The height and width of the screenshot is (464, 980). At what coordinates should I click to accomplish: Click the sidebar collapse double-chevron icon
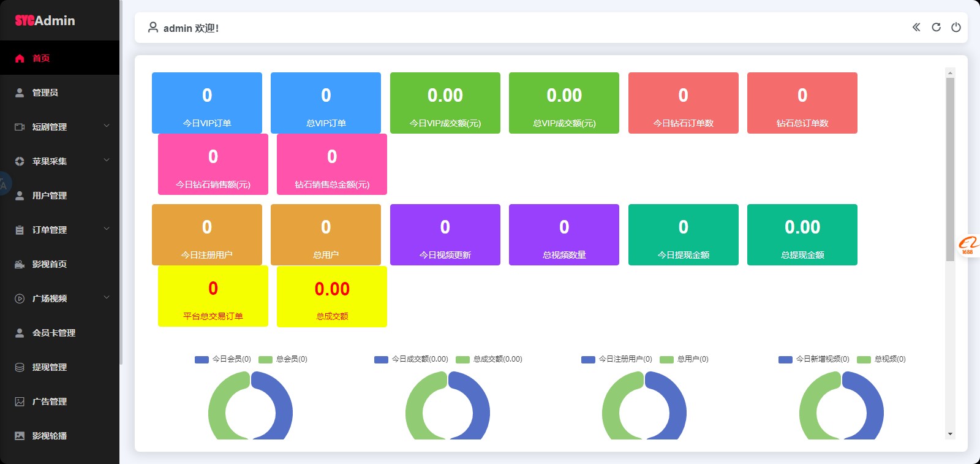tap(916, 27)
